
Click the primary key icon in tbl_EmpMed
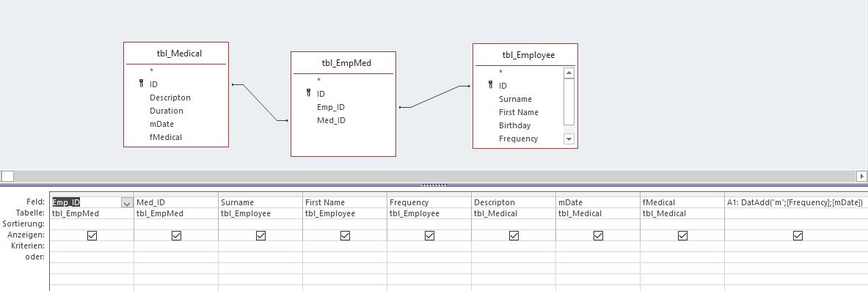pyautogui.click(x=308, y=94)
